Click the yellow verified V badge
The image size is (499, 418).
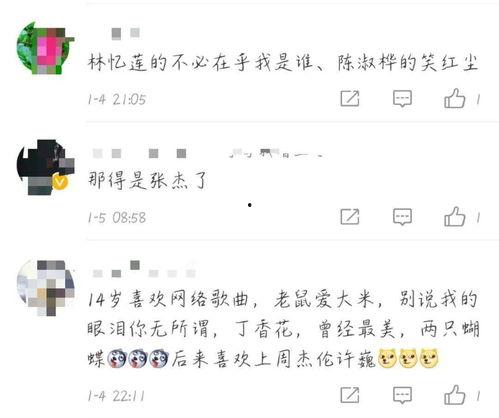point(60,182)
